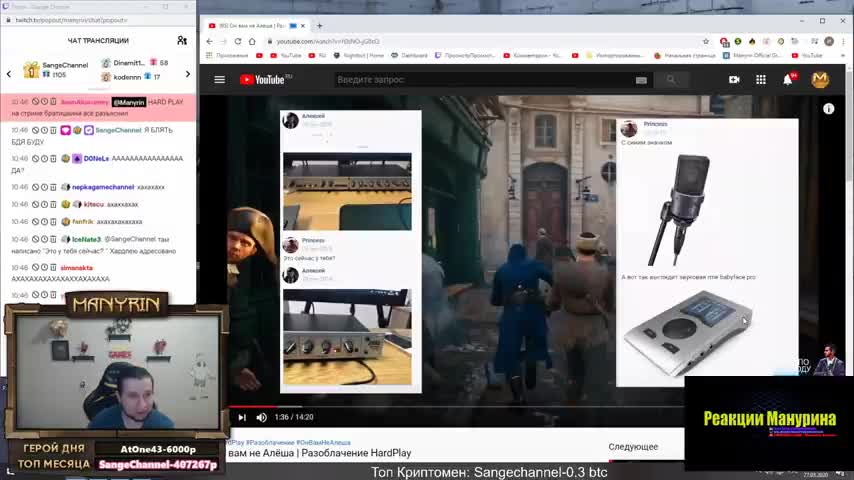Screen dimensions: 854x480
Task: Delete IceNate3's chat message
Action: point(53,239)
